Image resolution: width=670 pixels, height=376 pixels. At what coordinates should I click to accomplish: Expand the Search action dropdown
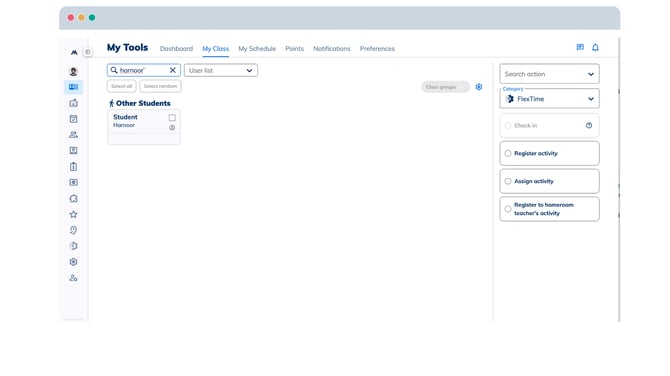(550, 74)
